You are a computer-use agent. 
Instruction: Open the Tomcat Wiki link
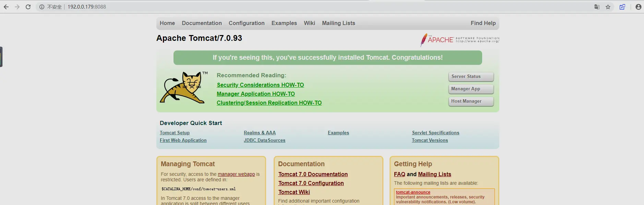point(294,192)
